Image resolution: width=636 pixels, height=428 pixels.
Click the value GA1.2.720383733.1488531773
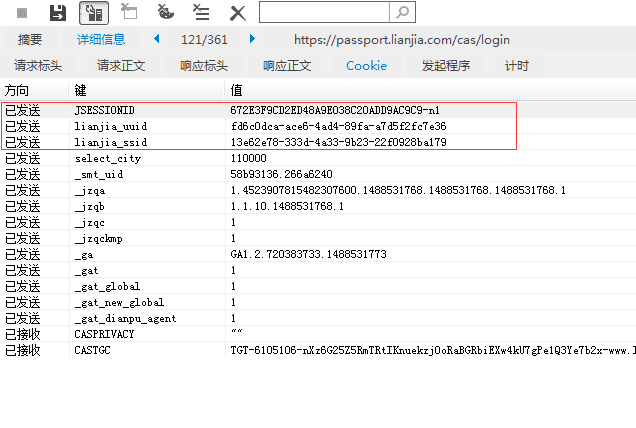[309, 254]
